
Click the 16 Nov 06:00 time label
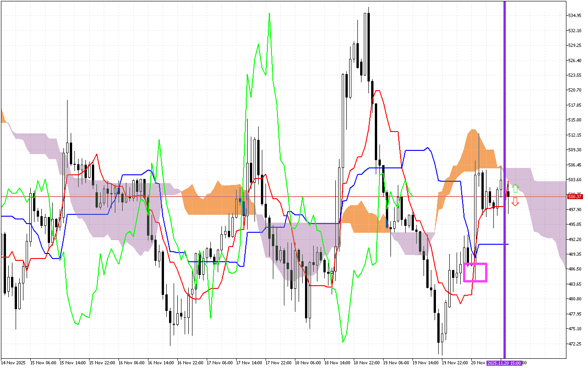click(x=132, y=363)
